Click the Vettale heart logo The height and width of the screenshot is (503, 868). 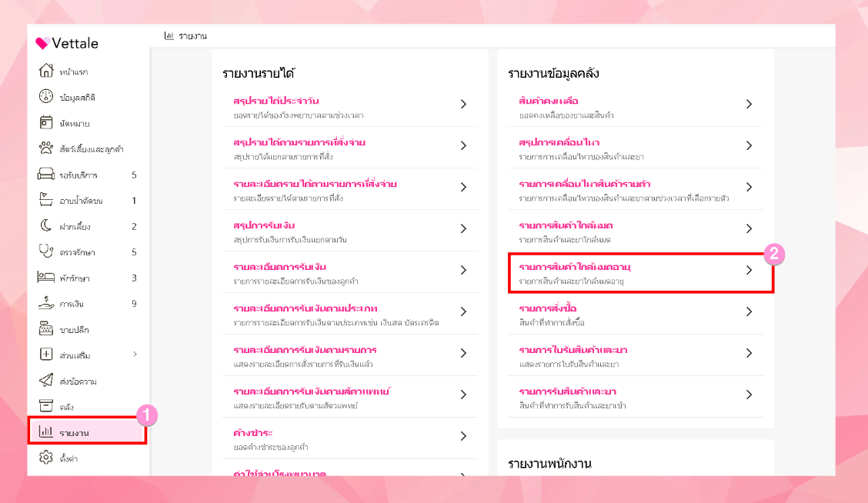[x=42, y=44]
